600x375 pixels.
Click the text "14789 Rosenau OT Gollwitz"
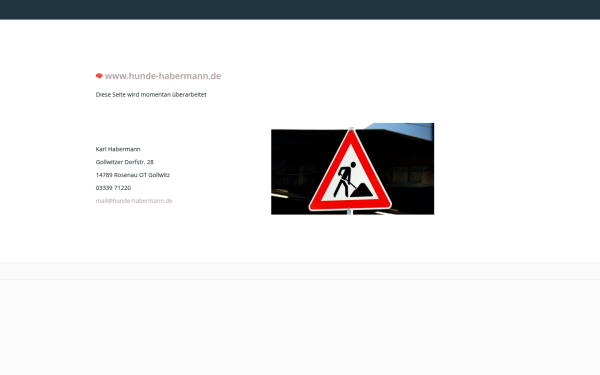point(133,175)
